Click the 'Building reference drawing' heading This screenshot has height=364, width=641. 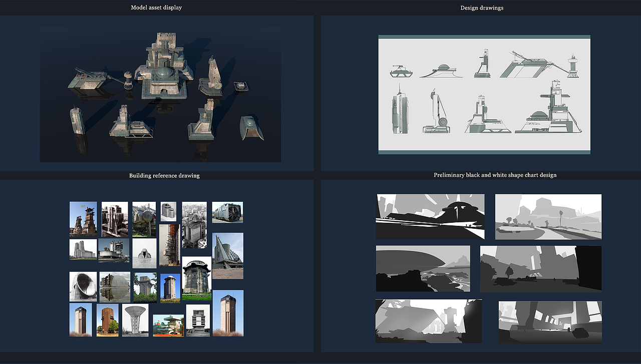coord(164,175)
